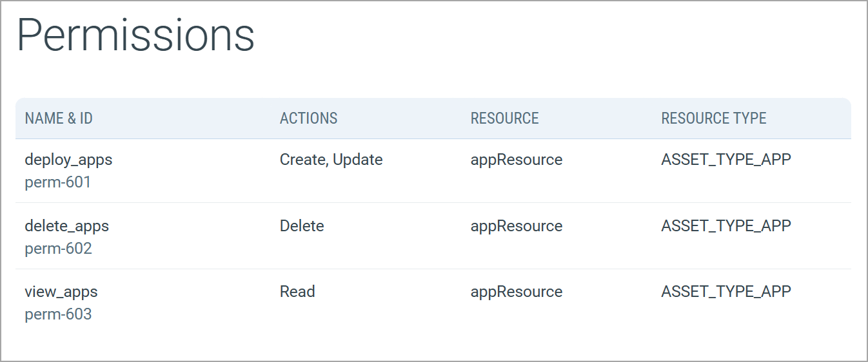Screen dimensions: 868x362
Task: Click the perm-601 ID text
Action: coord(58,182)
